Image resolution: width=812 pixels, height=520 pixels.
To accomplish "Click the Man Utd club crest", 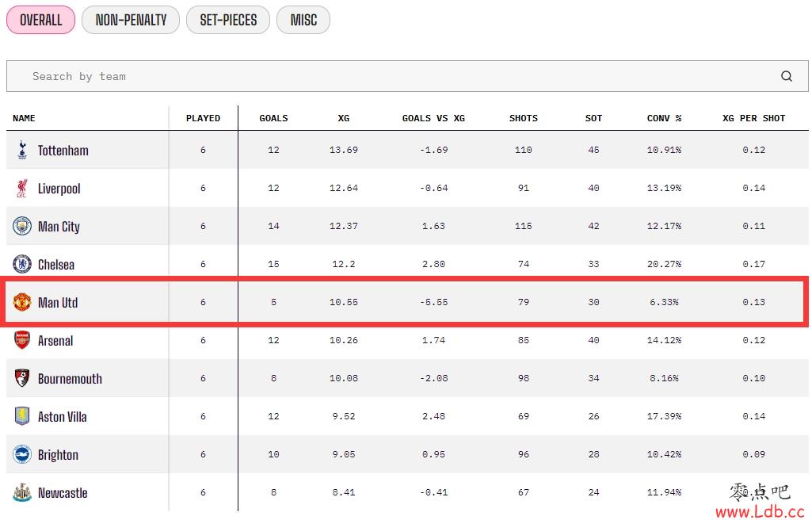I will coord(21,303).
